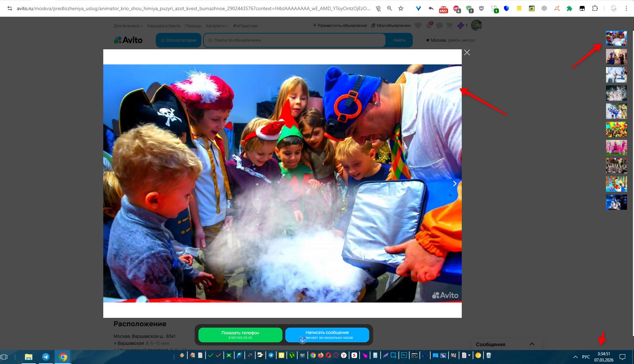
Task: Click the address bar URL
Action: tap(193, 8)
